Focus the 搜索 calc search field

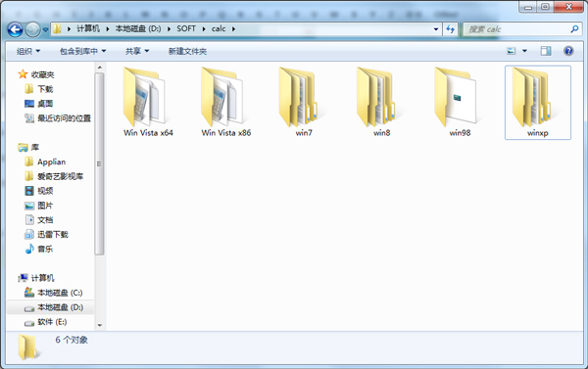coord(517,29)
